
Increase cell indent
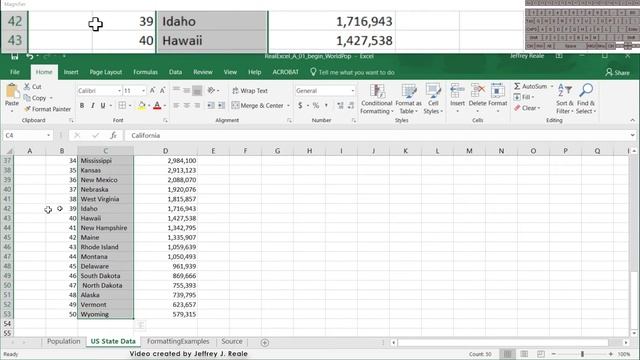coord(221,106)
